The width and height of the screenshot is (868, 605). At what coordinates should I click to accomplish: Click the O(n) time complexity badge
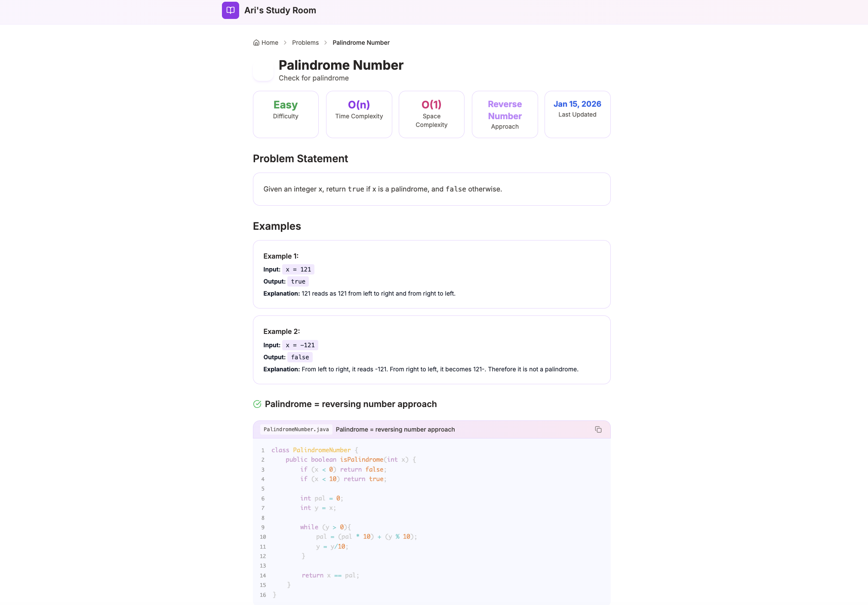coord(359,114)
